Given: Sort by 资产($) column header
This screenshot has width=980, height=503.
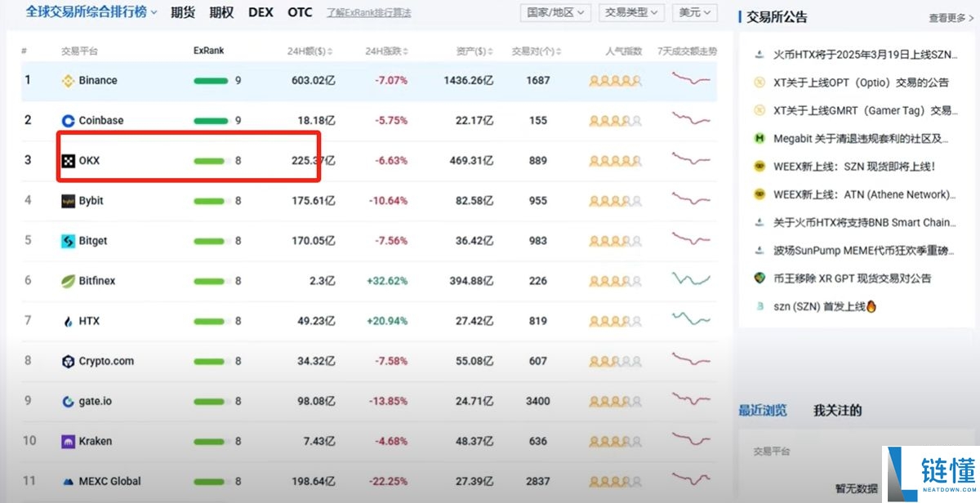Looking at the screenshot, I should [474, 51].
